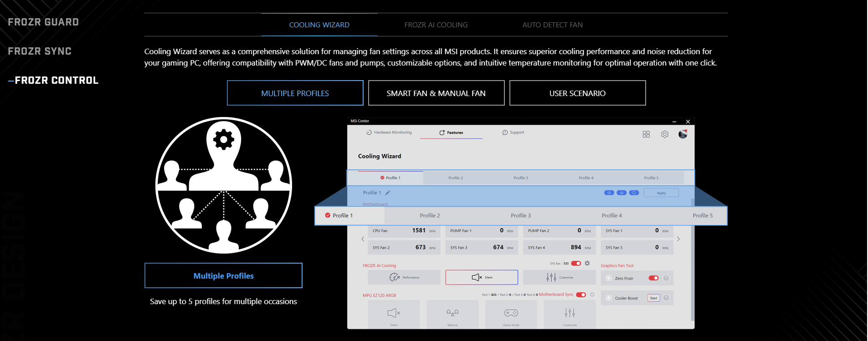Disable the Motherboard Sync toggle
The height and width of the screenshot is (341, 868).
(581, 295)
